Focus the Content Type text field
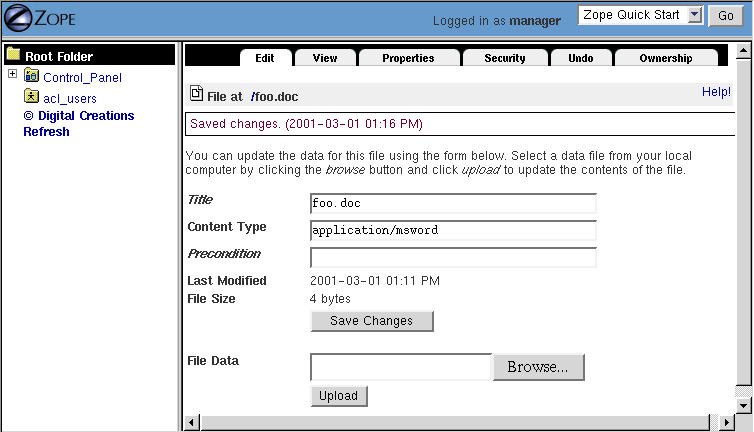 [453, 230]
